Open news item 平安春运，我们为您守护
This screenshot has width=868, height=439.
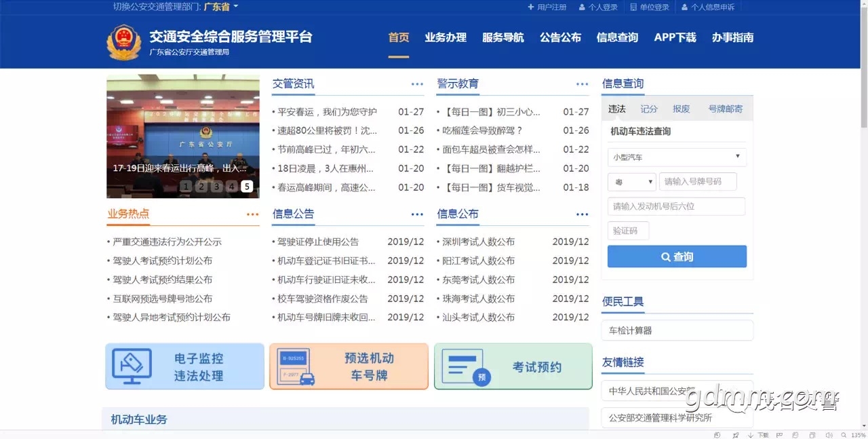(327, 112)
